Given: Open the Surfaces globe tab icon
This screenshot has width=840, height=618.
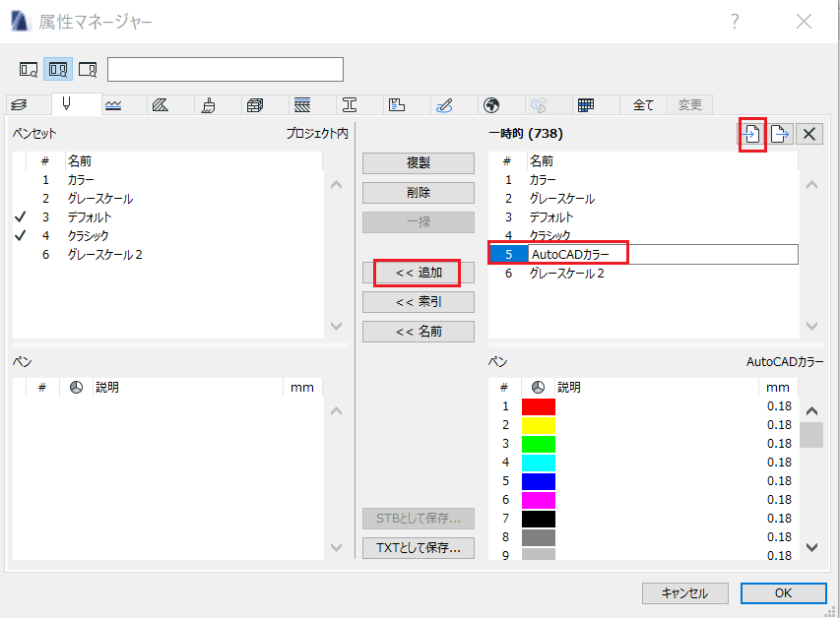Looking at the screenshot, I should tap(491, 105).
